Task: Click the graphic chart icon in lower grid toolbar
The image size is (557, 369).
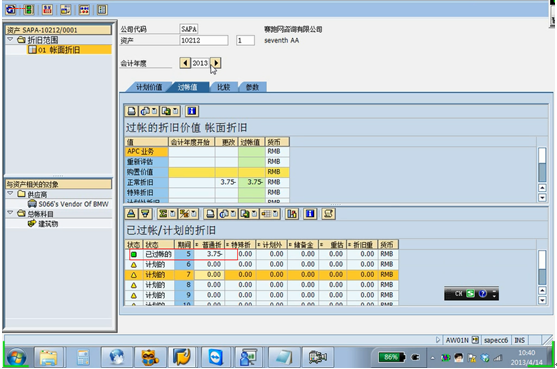Action: [x=292, y=214]
